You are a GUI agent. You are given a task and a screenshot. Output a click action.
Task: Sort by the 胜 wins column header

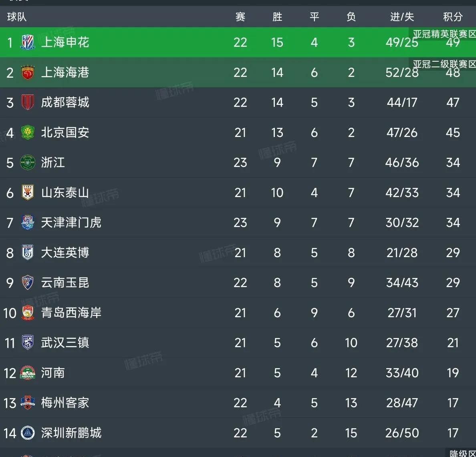(x=277, y=17)
